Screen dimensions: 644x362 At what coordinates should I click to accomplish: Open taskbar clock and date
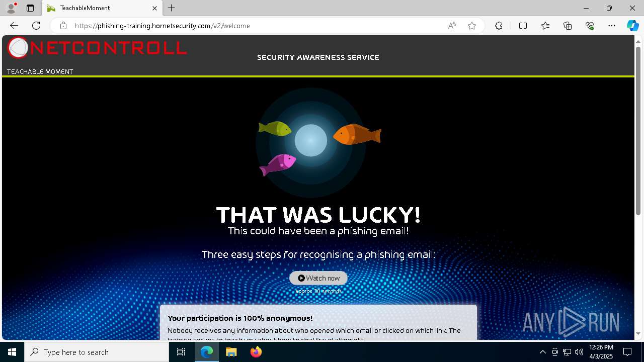pos(601,352)
